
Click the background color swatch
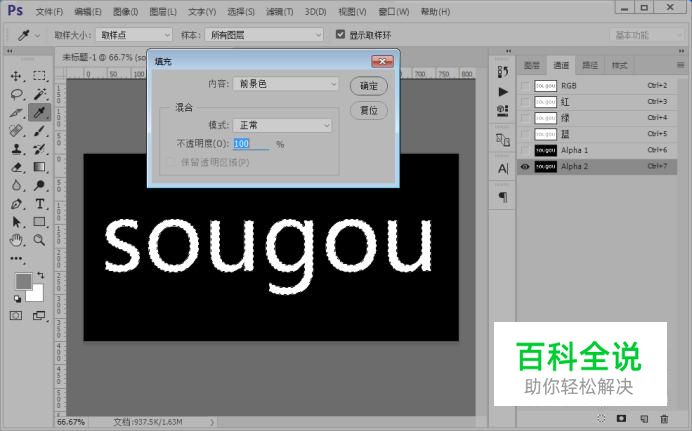(x=38, y=295)
